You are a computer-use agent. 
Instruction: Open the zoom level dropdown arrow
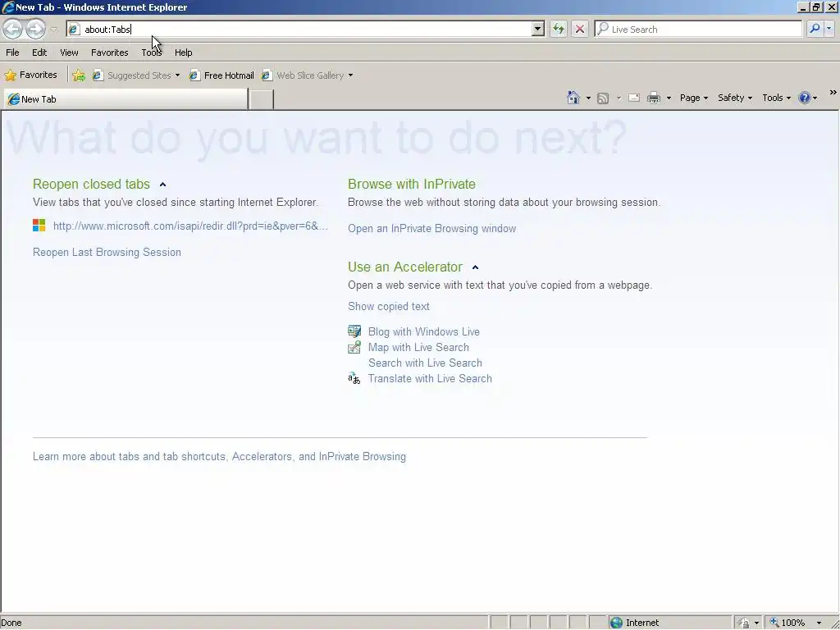(x=819, y=623)
